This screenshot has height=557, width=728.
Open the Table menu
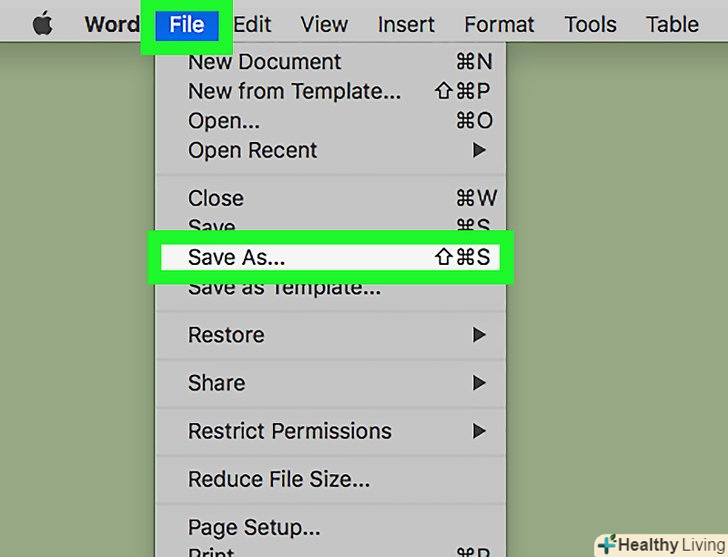[x=672, y=24]
